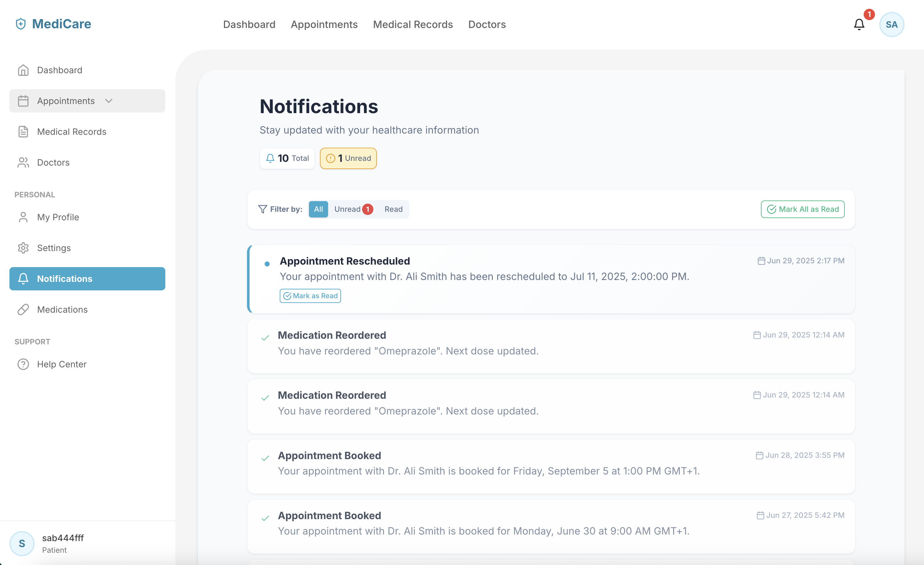Filter notifications by Read
The image size is (924, 565).
[393, 209]
